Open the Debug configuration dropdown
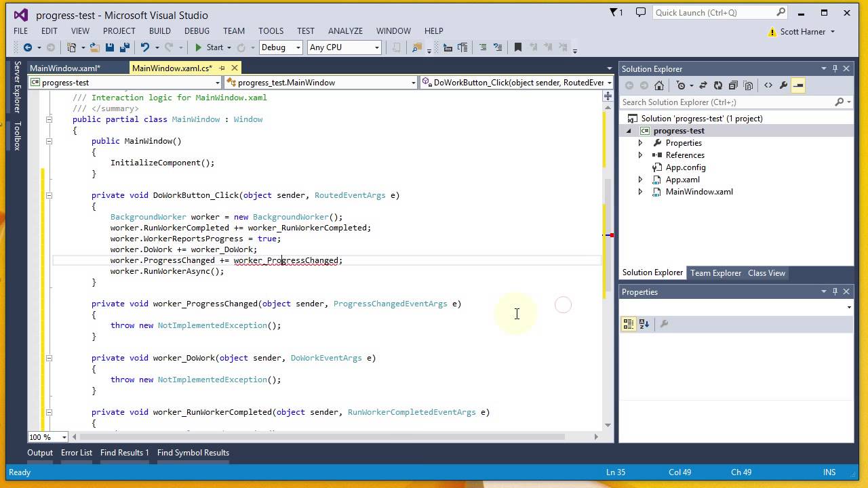Image resolution: width=868 pixels, height=488 pixels. [x=298, y=47]
